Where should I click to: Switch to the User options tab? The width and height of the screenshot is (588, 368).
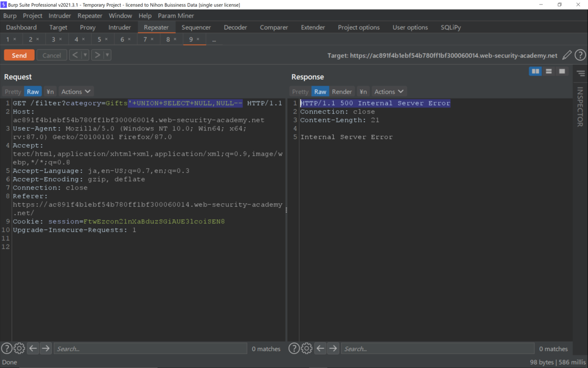[x=410, y=27]
